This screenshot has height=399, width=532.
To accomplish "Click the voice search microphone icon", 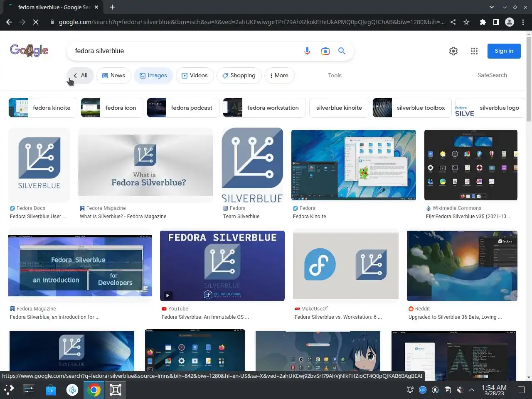I will point(307,51).
